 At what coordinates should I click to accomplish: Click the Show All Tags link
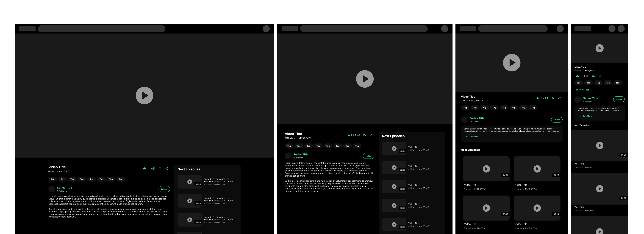coord(582,90)
